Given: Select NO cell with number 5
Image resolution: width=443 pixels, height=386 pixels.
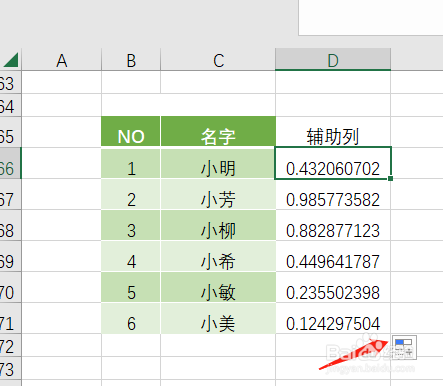Looking at the screenshot, I should pyautogui.click(x=131, y=287).
